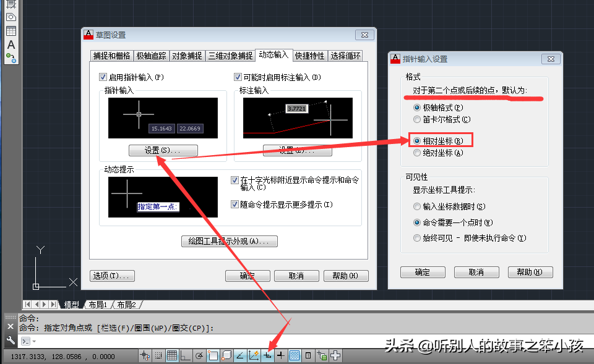Switch to 选择循环 tab
This screenshot has width=594, height=364.
pos(345,56)
